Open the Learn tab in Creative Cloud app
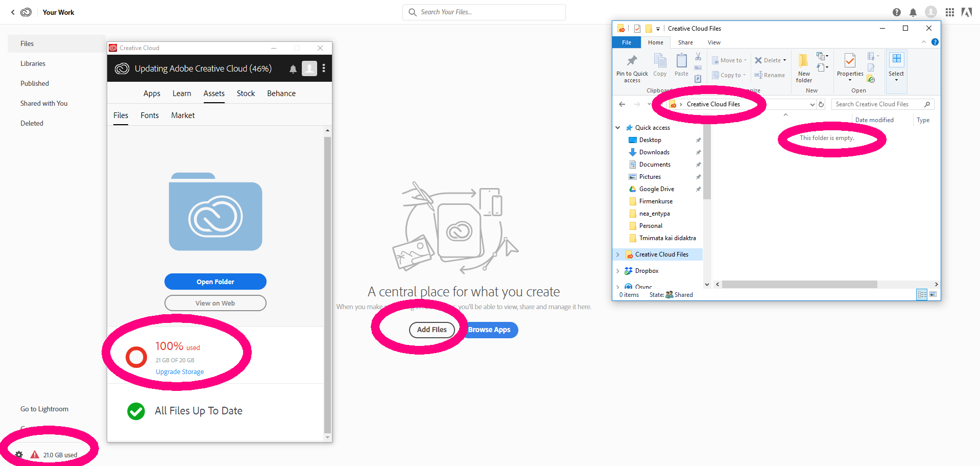The height and width of the screenshot is (466, 980). (182, 94)
